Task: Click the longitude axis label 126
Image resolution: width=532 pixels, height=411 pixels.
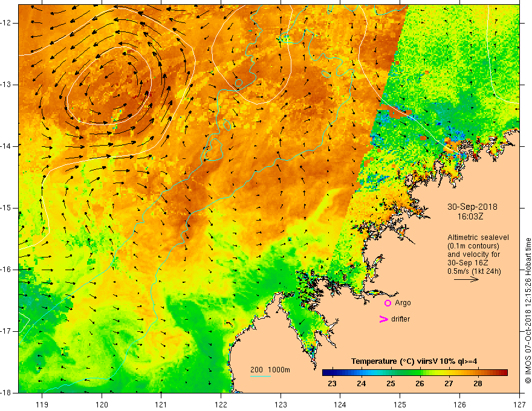Action: (x=459, y=404)
